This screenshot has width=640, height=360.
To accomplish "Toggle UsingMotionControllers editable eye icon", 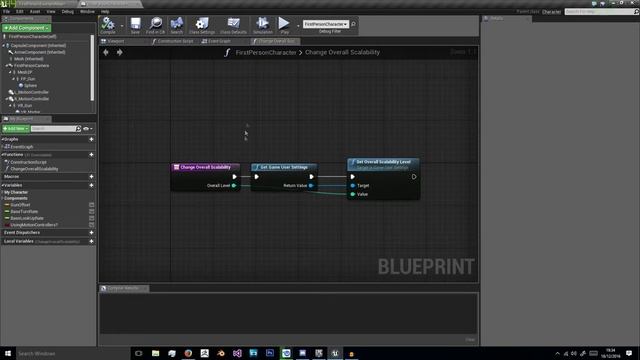I will [91, 224].
